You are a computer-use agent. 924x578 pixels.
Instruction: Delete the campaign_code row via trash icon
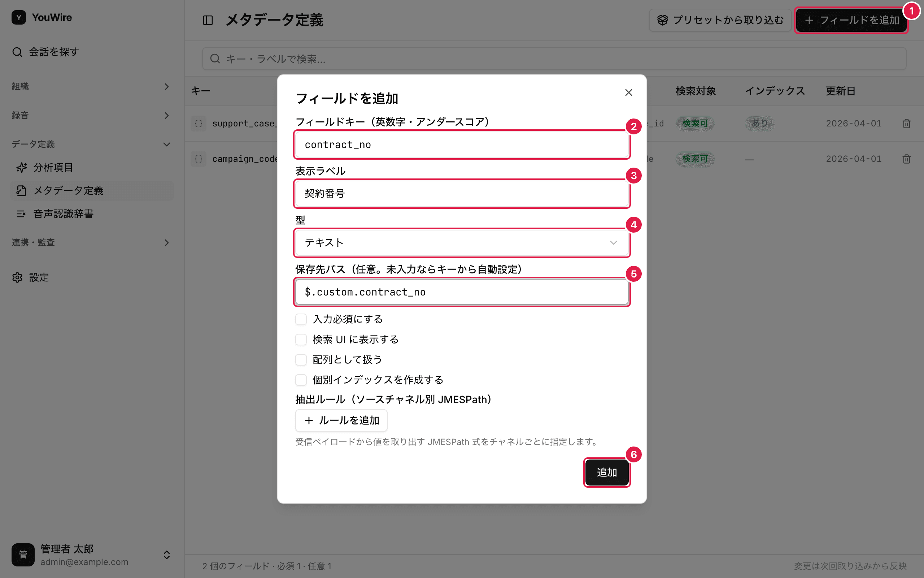pos(906,159)
